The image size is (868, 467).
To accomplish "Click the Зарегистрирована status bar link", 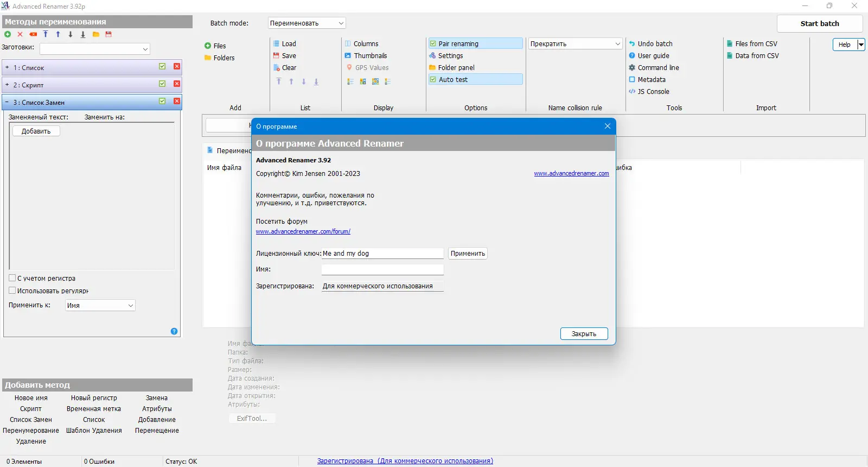I will 405,461.
